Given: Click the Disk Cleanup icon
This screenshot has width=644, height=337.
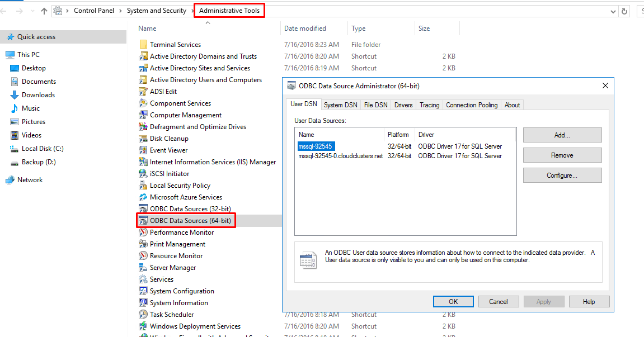Looking at the screenshot, I should pyautogui.click(x=143, y=139).
